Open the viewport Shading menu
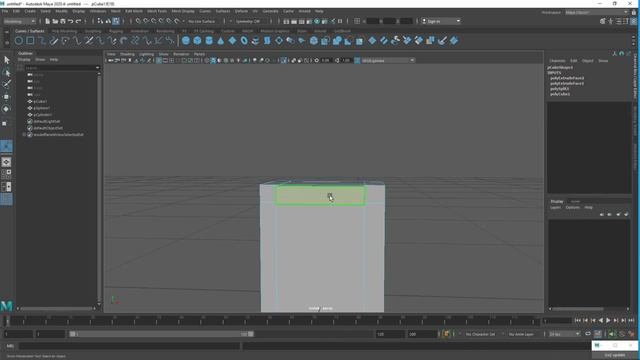Viewport: 640px width, 360px height. point(127,54)
